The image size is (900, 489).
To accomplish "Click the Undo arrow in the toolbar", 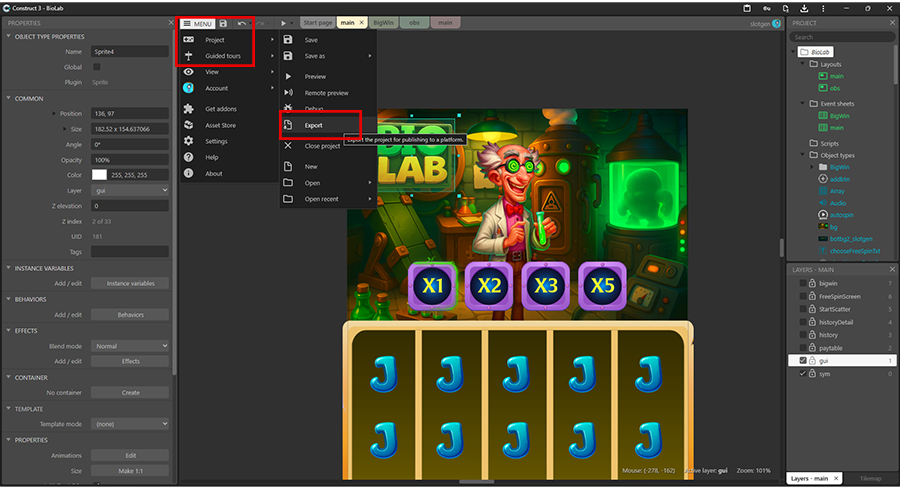I will pyautogui.click(x=242, y=23).
